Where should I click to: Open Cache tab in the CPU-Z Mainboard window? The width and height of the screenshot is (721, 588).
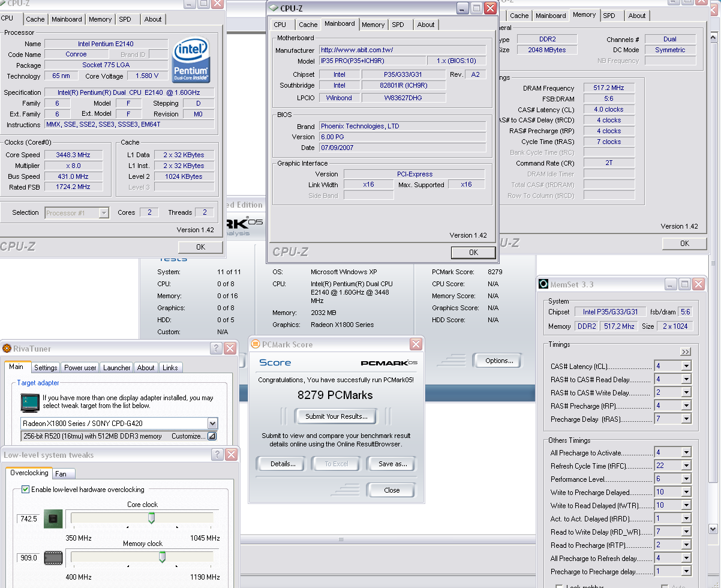pos(308,25)
